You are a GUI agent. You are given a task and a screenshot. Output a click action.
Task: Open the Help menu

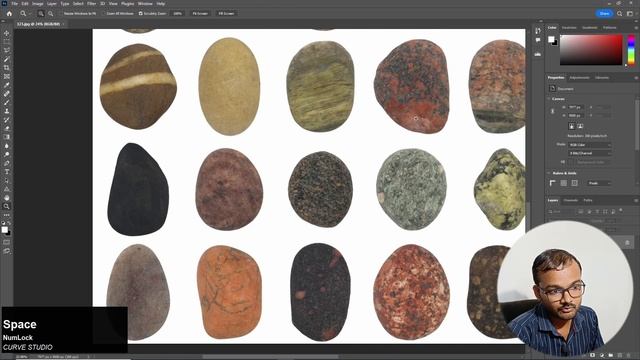pyautogui.click(x=161, y=4)
